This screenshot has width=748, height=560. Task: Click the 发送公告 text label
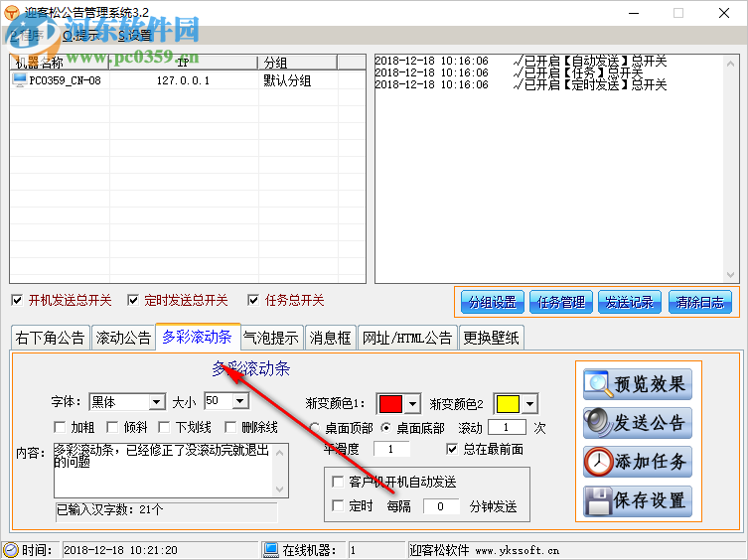(650, 423)
